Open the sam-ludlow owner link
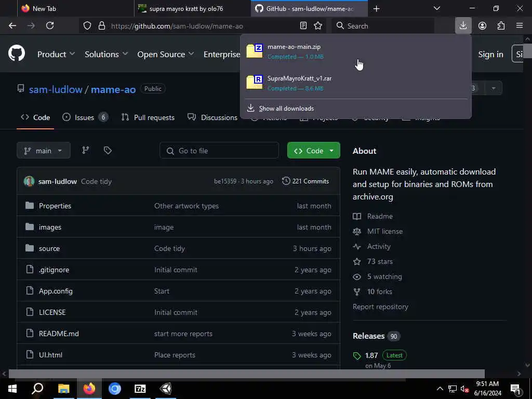The height and width of the screenshot is (399, 532). [56, 89]
